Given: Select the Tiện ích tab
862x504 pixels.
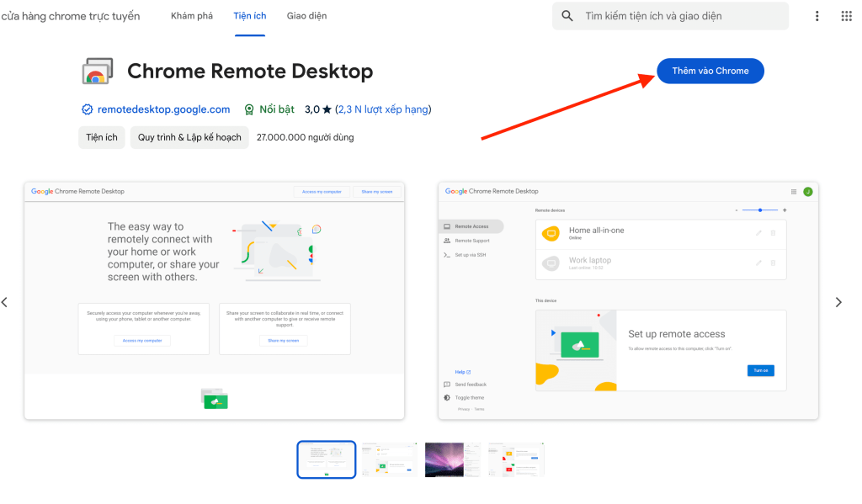Looking at the screenshot, I should point(249,16).
